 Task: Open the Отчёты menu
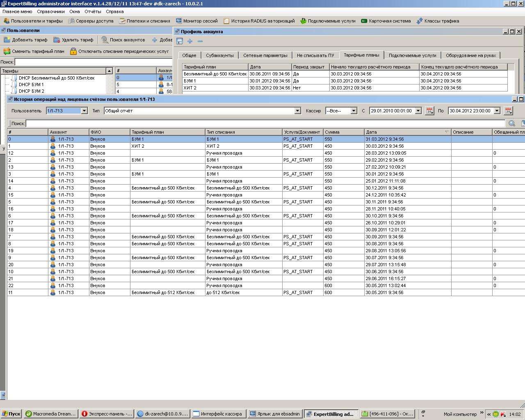93,11
